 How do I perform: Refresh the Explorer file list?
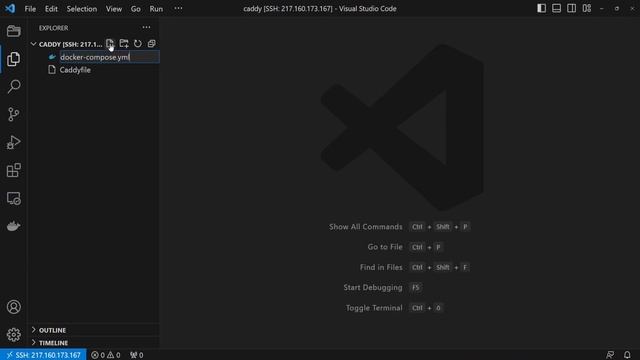pos(138,44)
